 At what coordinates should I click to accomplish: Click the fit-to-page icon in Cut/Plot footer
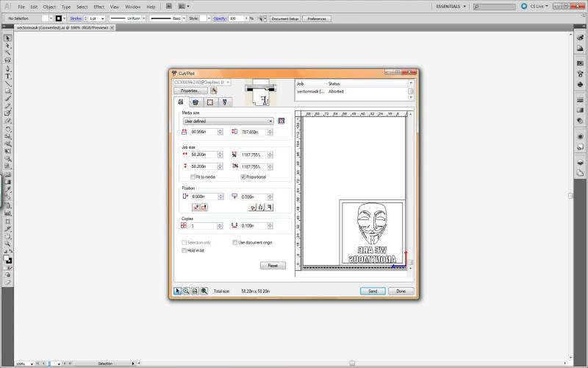(x=195, y=291)
